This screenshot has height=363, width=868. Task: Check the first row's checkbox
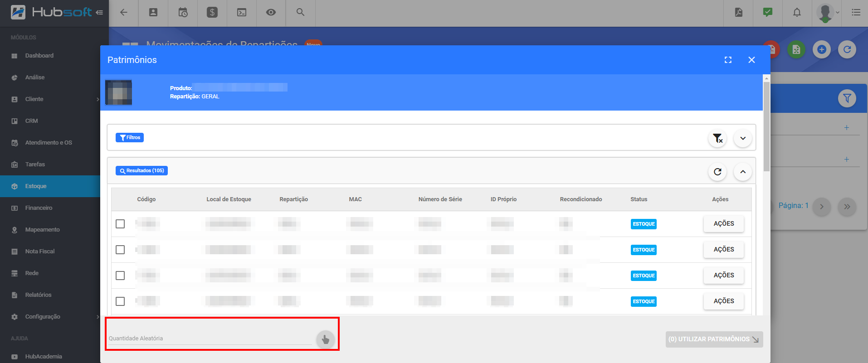[x=120, y=224]
